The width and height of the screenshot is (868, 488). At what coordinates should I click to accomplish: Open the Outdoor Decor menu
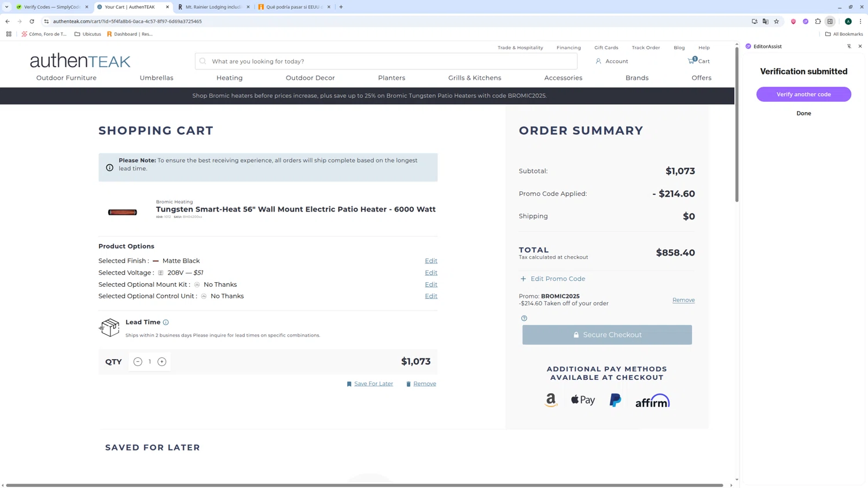point(310,78)
